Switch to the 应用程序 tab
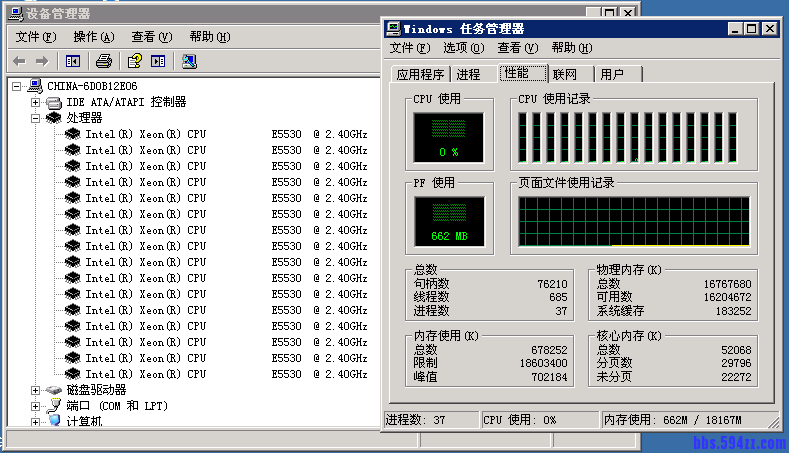789x453 pixels. 420,74
